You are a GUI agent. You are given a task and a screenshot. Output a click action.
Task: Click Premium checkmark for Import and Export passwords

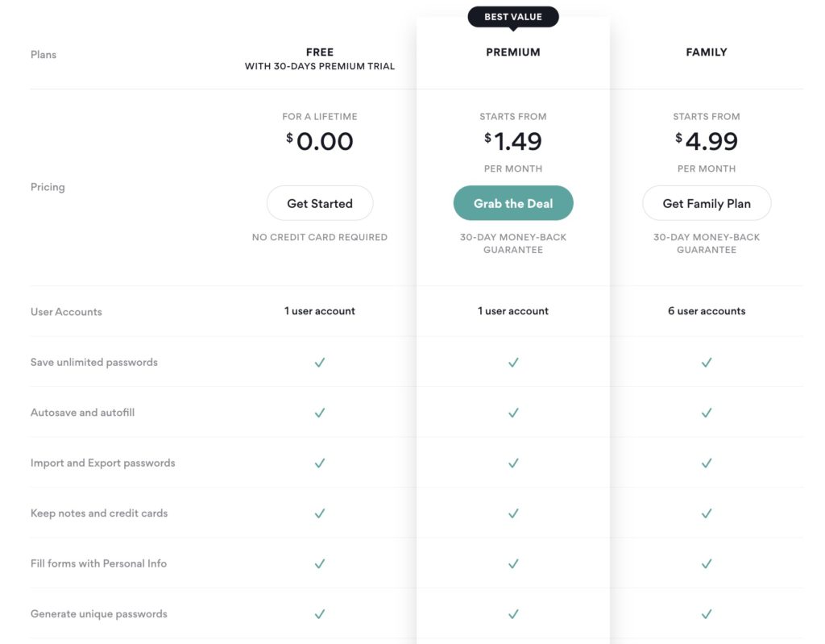(513, 463)
